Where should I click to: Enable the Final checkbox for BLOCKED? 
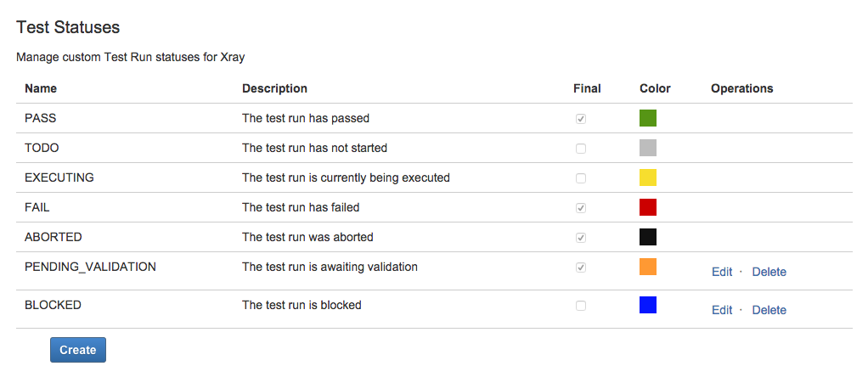point(581,306)
